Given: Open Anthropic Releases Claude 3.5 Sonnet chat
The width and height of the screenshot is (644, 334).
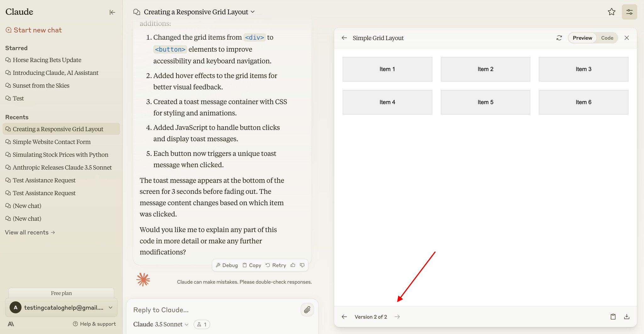Looking at the screenshot, I should [59, 167].
